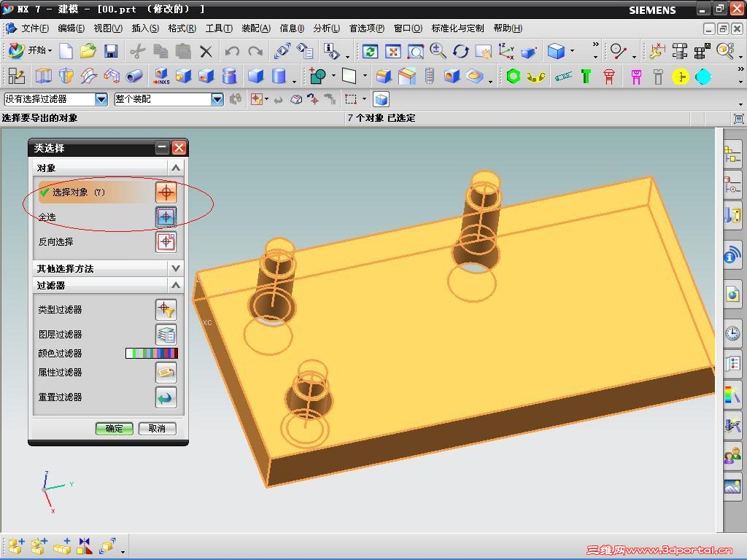Image resolution: width=747 pixels, height=560 pixels.
Task: Click the Select Objects crosshair button
Action: click(166, 192)
